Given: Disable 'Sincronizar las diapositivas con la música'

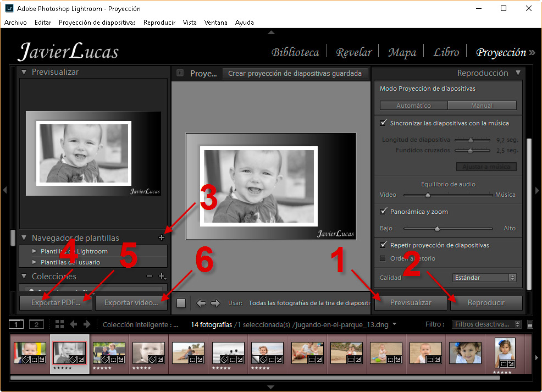Looking at the screenshot, I should pos(383,123).
